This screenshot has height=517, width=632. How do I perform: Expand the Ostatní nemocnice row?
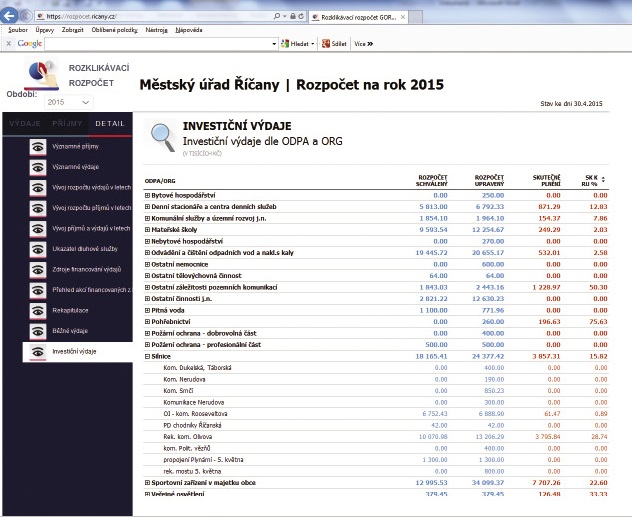tap(147, 264)
